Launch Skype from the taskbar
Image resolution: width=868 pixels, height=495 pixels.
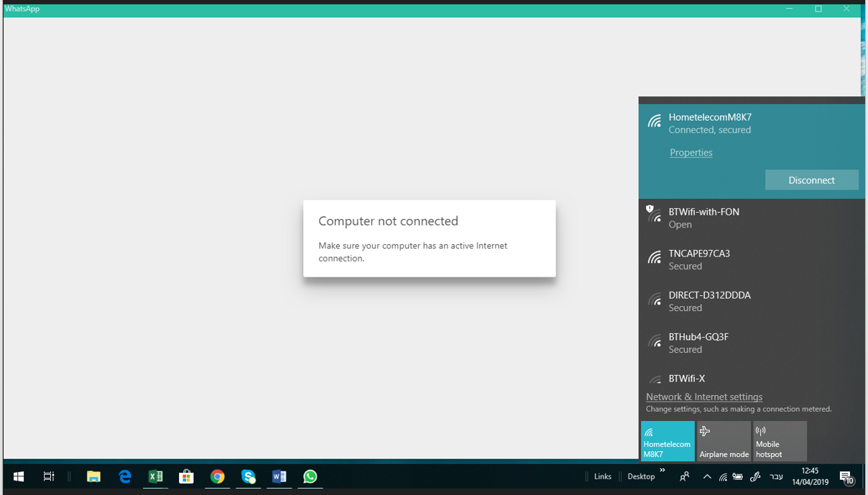click(248, 476)
